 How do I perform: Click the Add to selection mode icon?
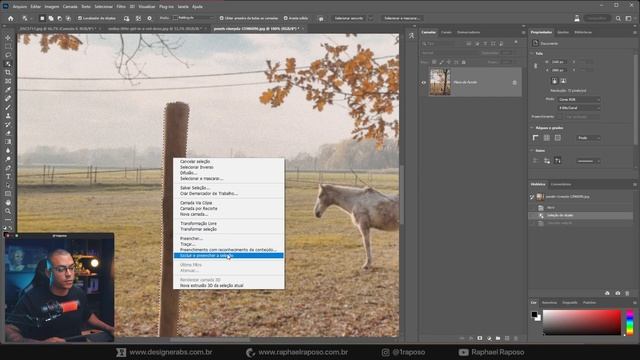[51, 18]
